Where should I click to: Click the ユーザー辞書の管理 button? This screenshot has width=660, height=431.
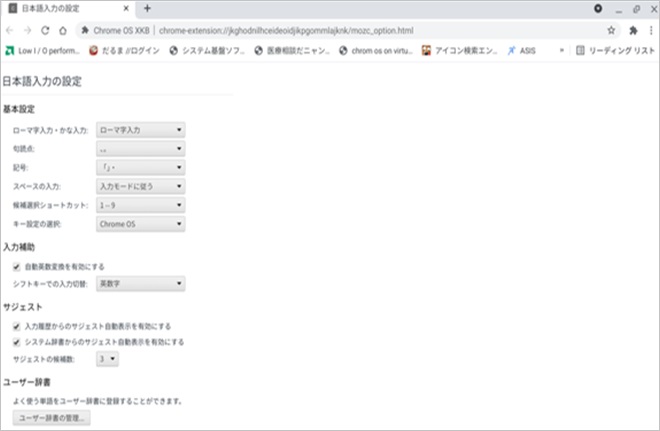pyautogui.click(x=51, y=418)
